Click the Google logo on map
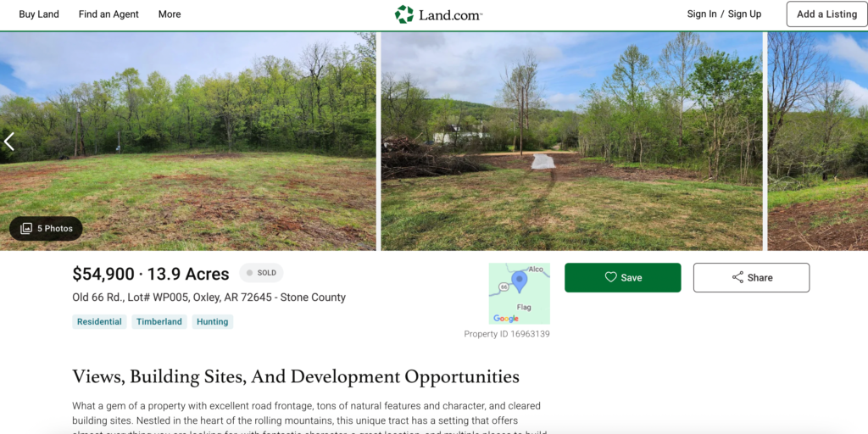The height and width of the screenshot is (434, 868). click(506, 319)
